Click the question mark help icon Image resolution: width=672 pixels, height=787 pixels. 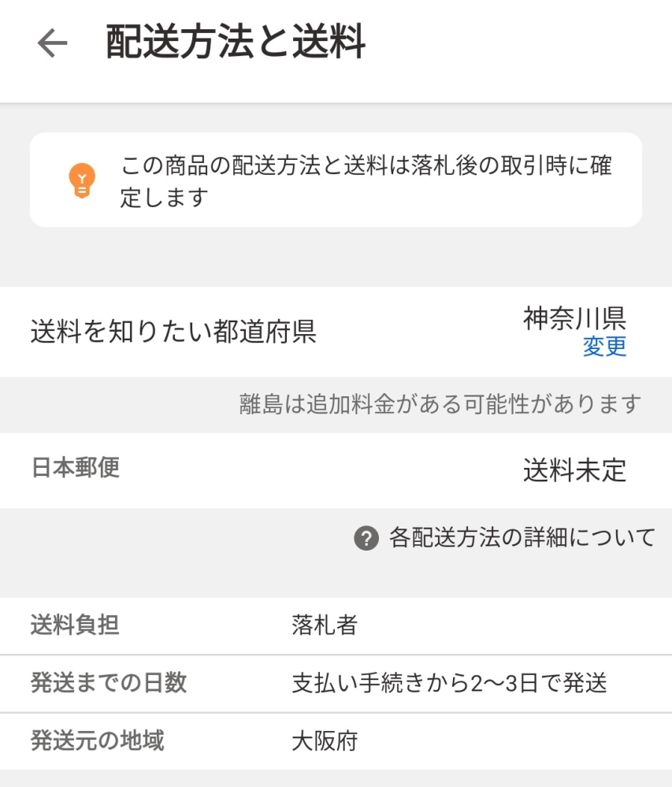366,539
